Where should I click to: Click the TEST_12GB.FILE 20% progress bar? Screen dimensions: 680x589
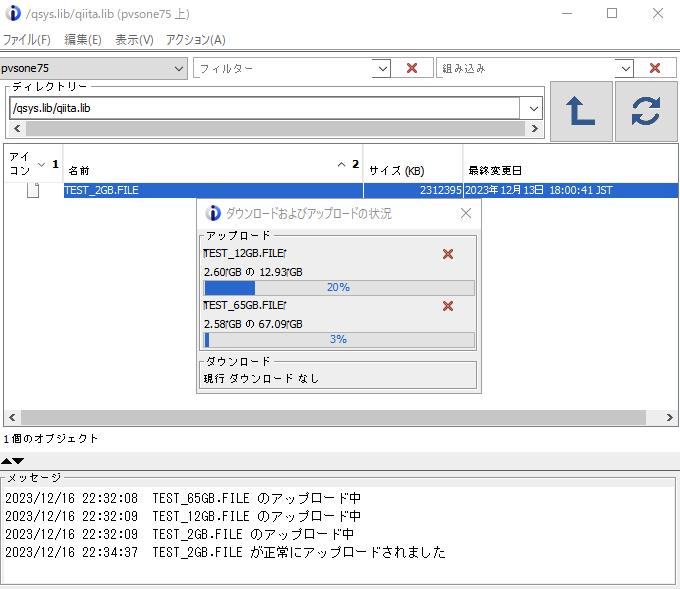point(339,288)
